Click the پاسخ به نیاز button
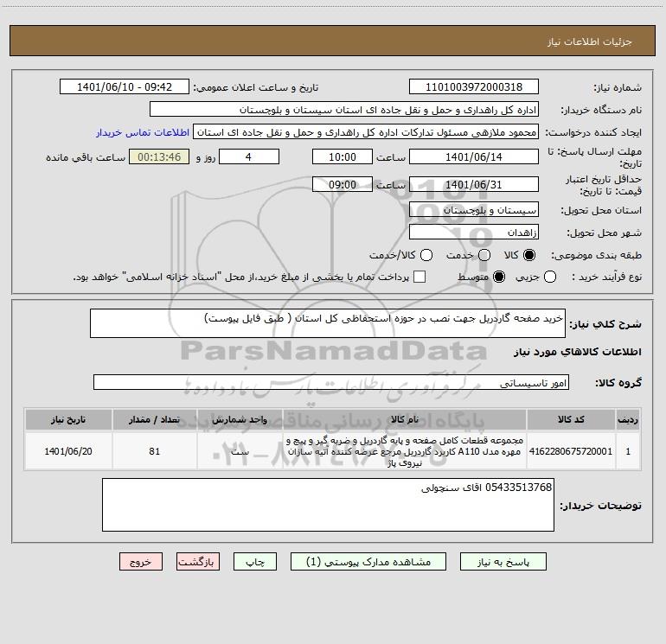 pos(503,562)
